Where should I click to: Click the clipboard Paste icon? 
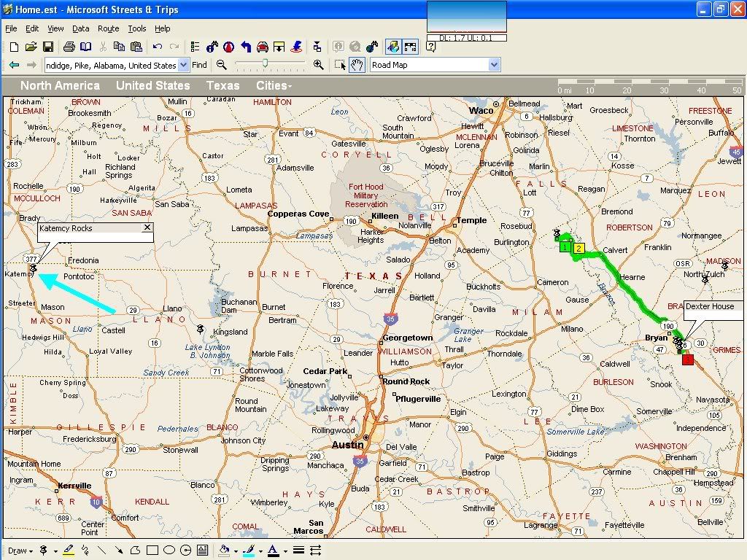136,47
